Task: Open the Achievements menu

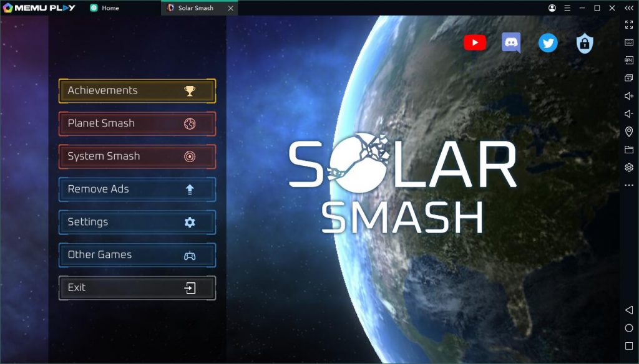Action: point(137,91)
